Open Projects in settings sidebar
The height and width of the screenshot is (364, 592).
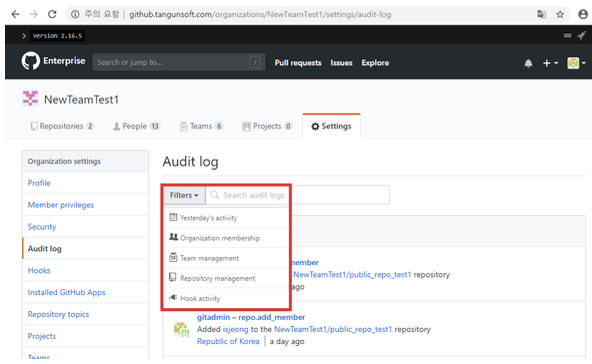point(42,336)
